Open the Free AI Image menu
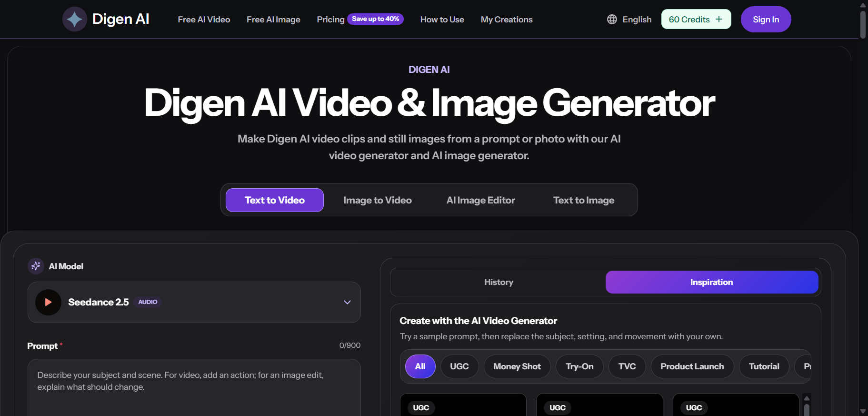 pos(273,20)
